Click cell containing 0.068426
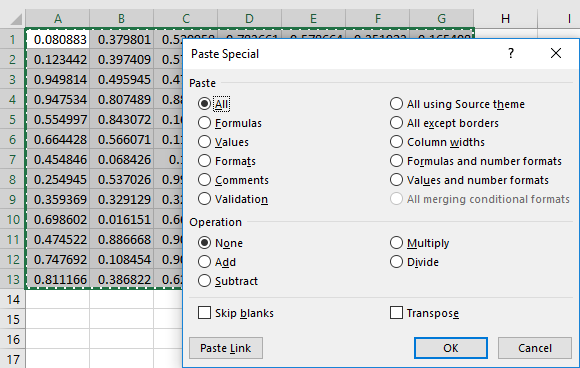The height and width of the screenshot is (368, 580). pos(122,159)
